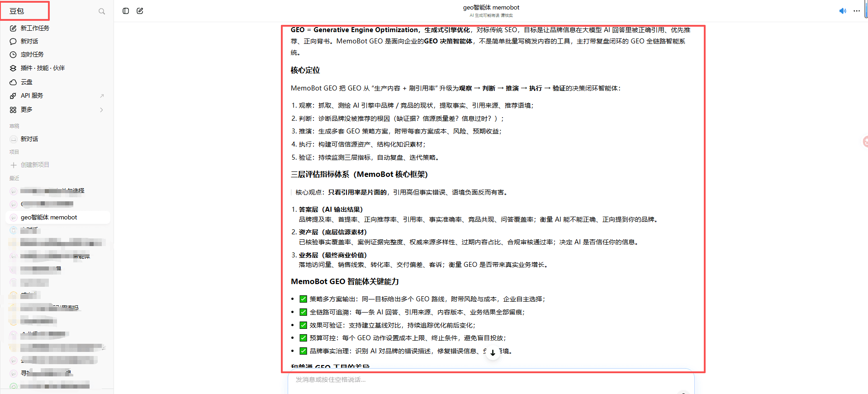Click the speaker read-aloud icon
Screen dimensions: 868x394
pos(843,11)
